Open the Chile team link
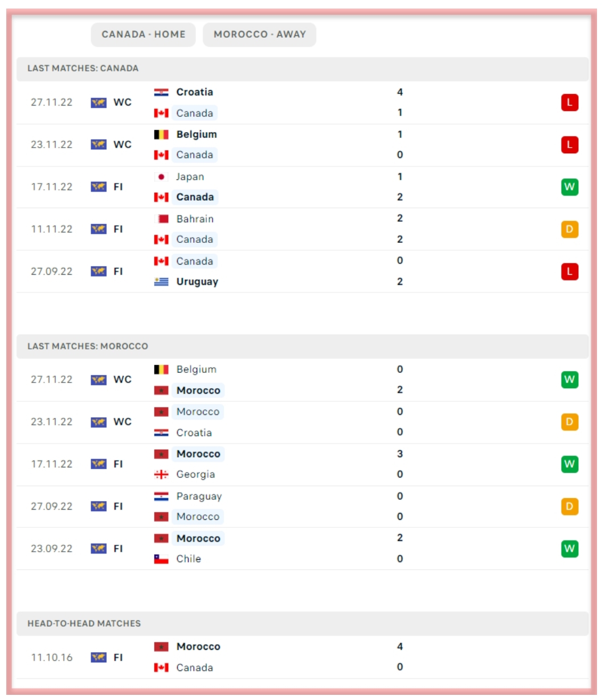 click(189, 559)
